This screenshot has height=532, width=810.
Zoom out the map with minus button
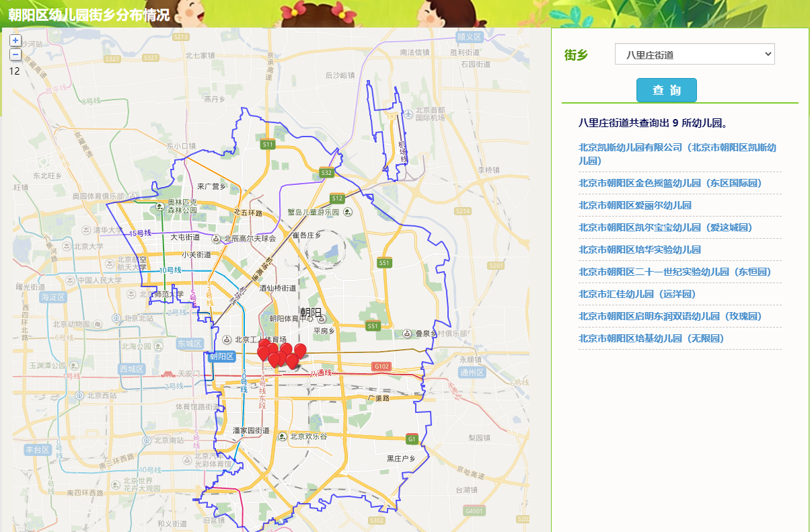(x=15, y=54)
